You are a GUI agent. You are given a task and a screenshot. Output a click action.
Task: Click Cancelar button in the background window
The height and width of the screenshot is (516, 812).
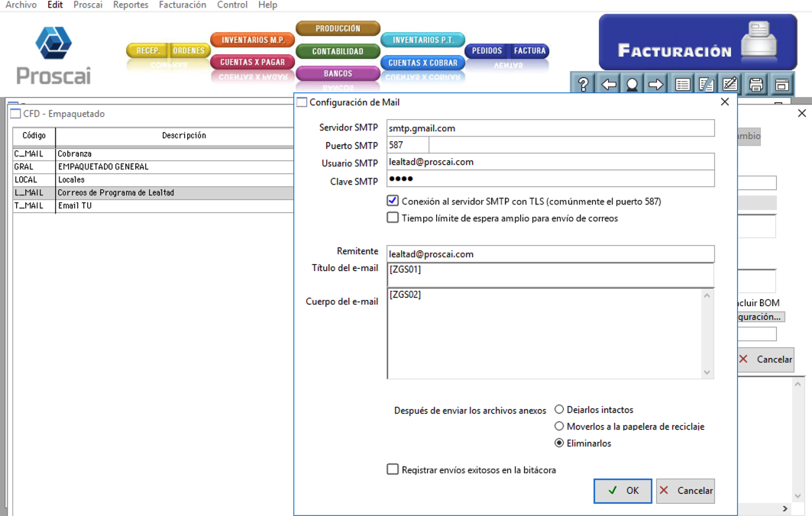765,360
